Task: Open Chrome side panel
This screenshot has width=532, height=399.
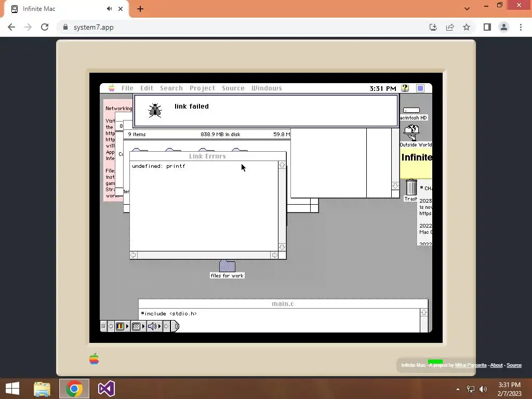Action: click(x=487, y=27)
